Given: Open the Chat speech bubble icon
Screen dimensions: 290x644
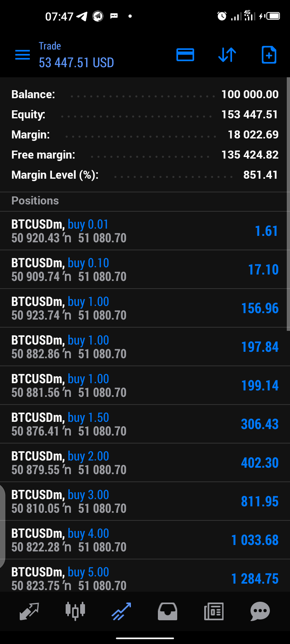Looking at the screenshot, I should [x=260, y=611].
